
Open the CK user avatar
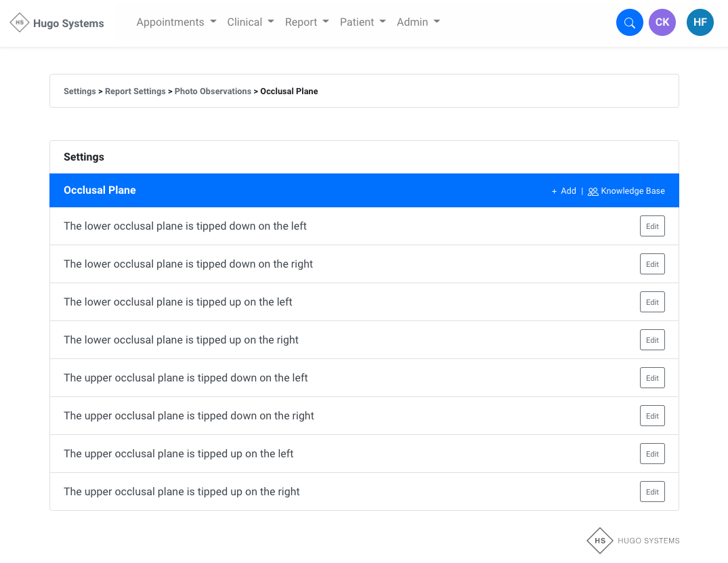point(662,22)
